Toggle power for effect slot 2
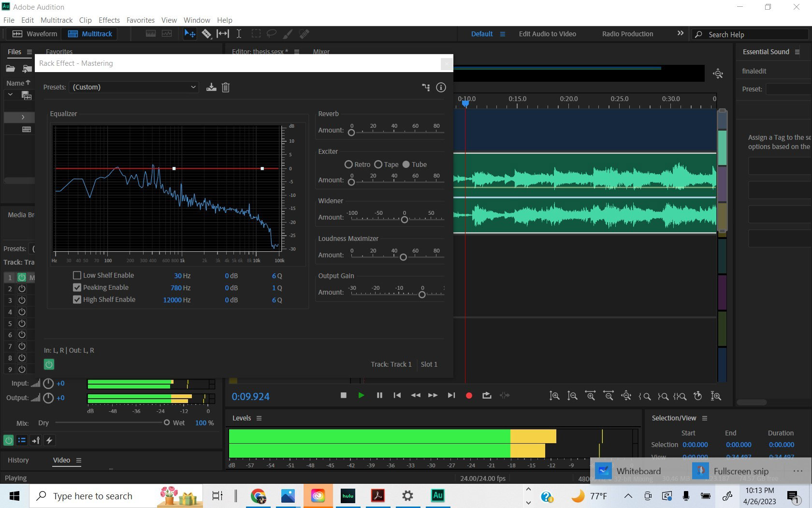The height and width of the screenshot is (508, 812). (22, 289)
